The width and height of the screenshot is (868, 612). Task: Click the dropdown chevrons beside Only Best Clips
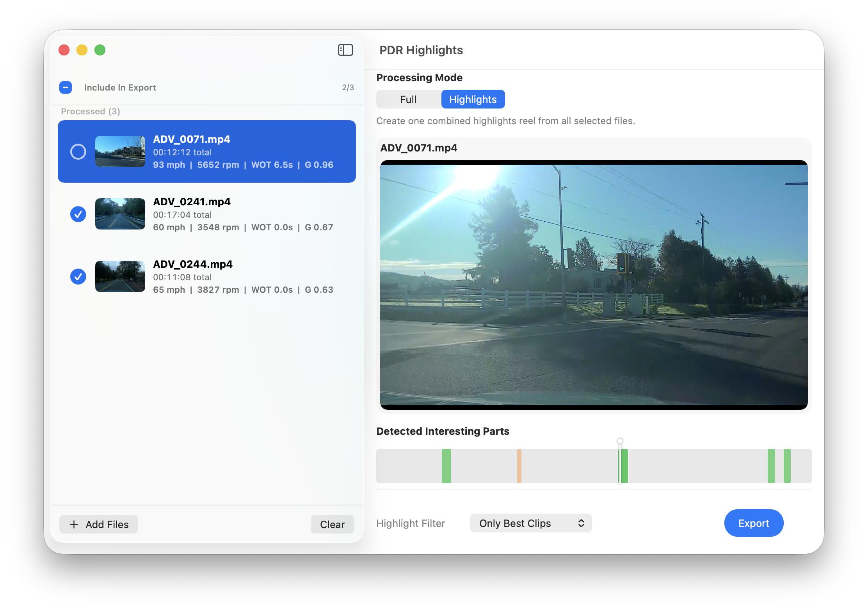[582, 523]
